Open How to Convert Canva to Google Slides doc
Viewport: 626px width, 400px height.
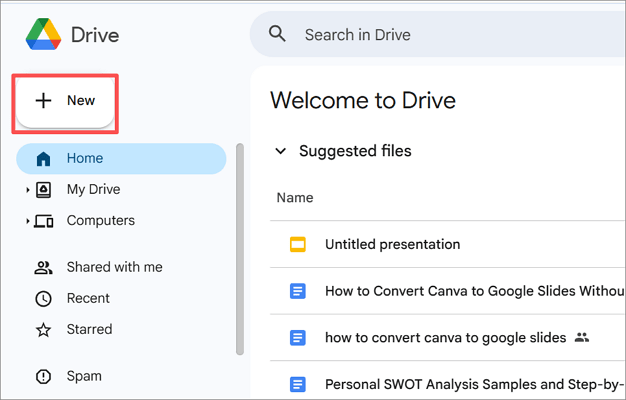(475, 291)
